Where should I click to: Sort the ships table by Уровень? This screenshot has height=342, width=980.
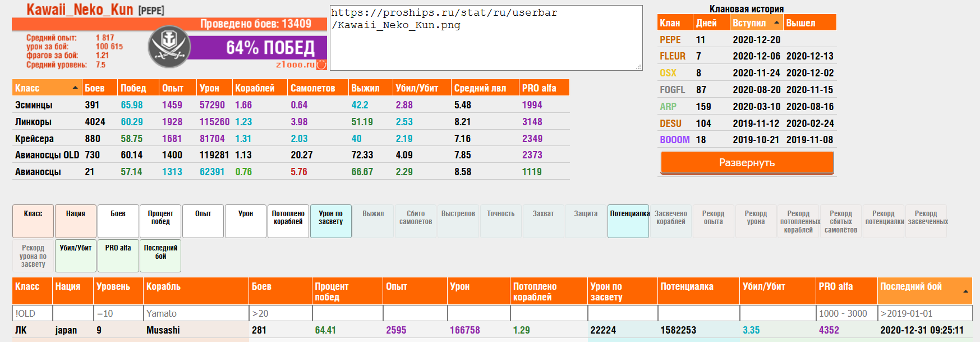(x=118, y=291)
